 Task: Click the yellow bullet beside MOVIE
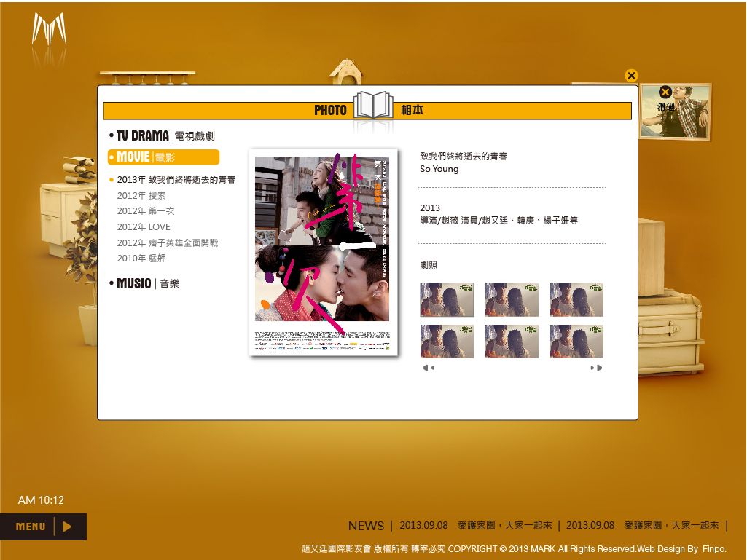(112, 157)
